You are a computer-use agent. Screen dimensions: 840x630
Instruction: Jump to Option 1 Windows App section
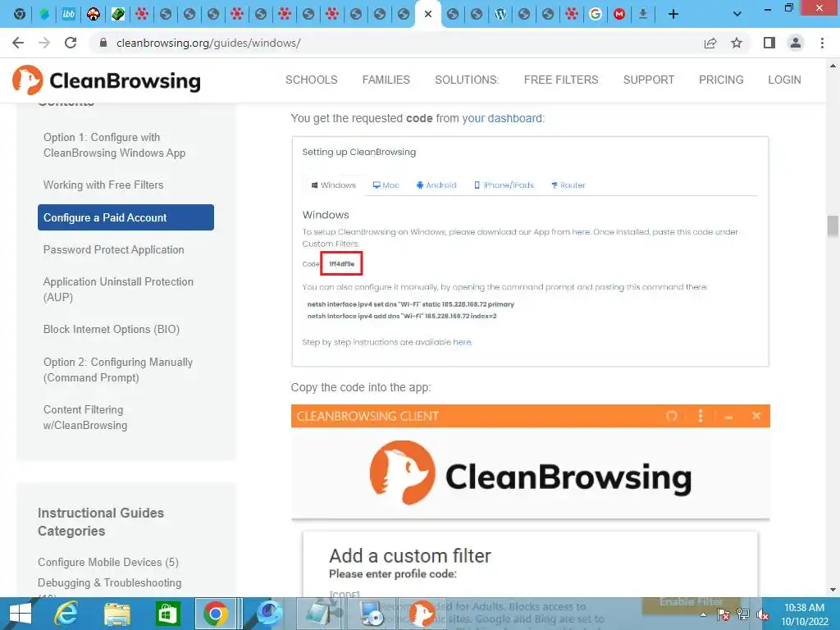tap(114, 145)
